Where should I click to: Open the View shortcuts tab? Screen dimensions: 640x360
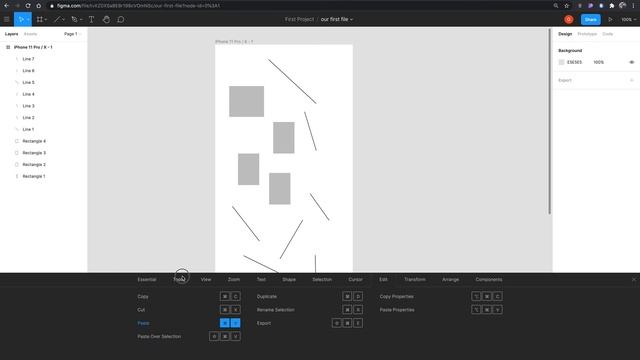206,280
